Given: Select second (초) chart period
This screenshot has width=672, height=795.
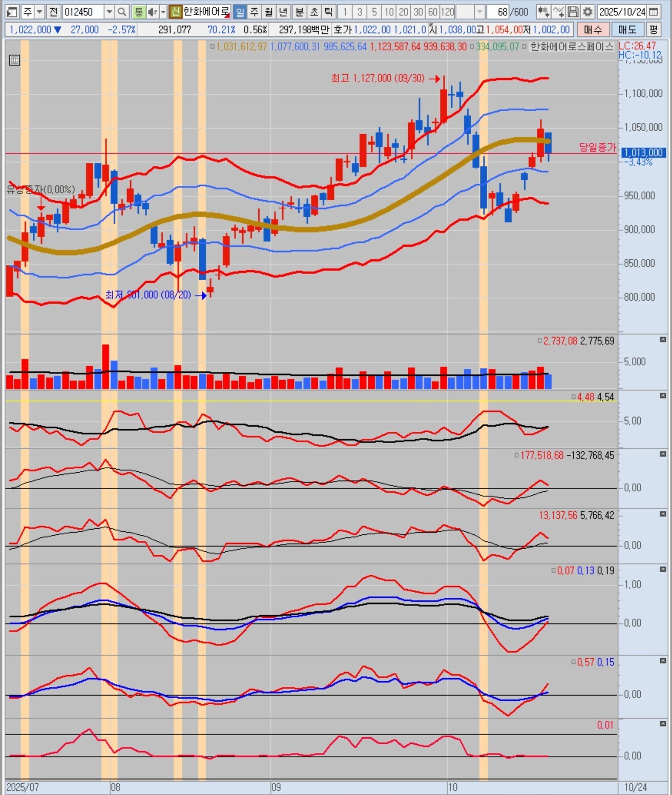Looking at the screenshot, I should pyautogui.click(x=314, y=12).
